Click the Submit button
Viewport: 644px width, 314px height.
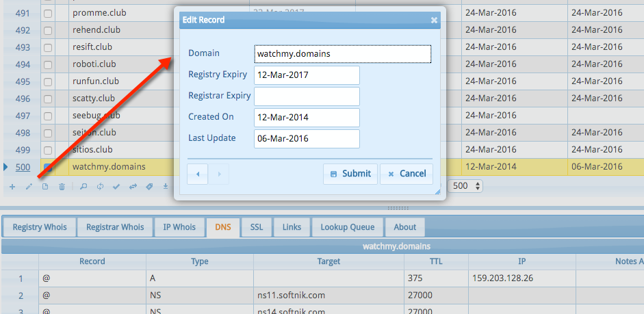click(350, 174)
